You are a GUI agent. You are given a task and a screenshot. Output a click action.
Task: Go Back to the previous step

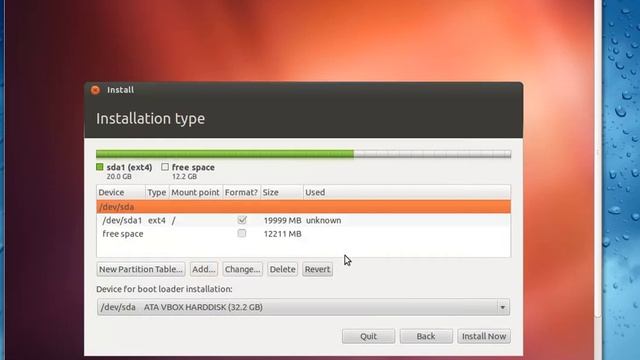[426, 336]
